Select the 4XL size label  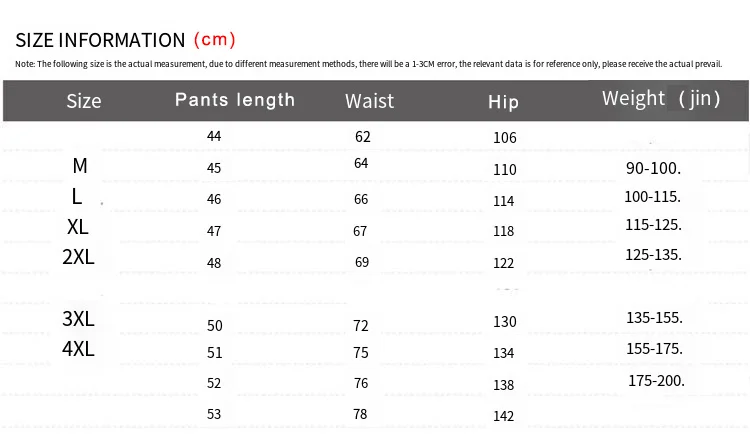pyautogui.click(x=78, y=349)
